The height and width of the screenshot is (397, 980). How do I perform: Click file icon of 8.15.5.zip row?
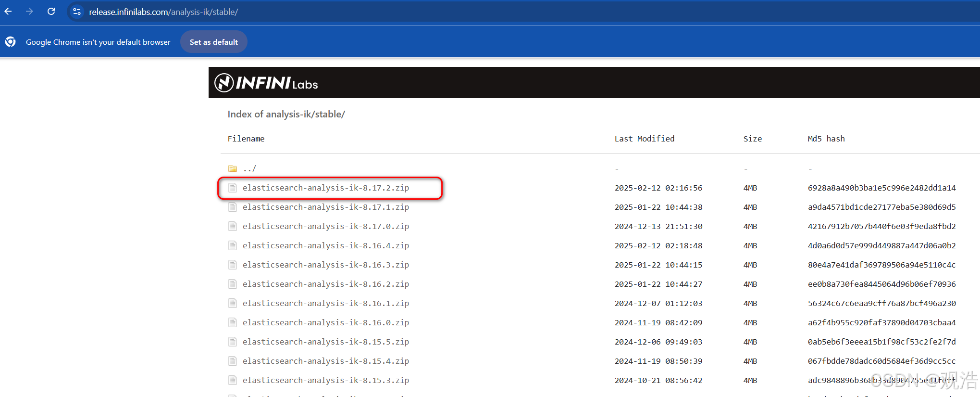click(x=233, y=342)
